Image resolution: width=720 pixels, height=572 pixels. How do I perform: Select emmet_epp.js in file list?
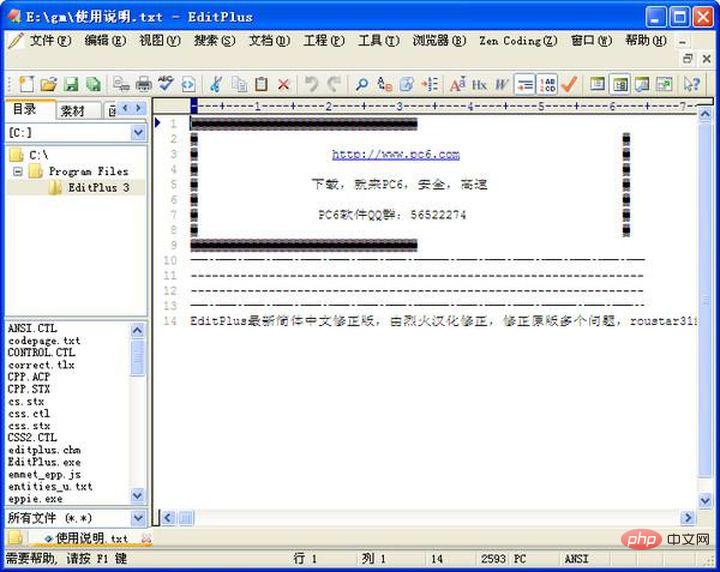(x=45, y=474)
